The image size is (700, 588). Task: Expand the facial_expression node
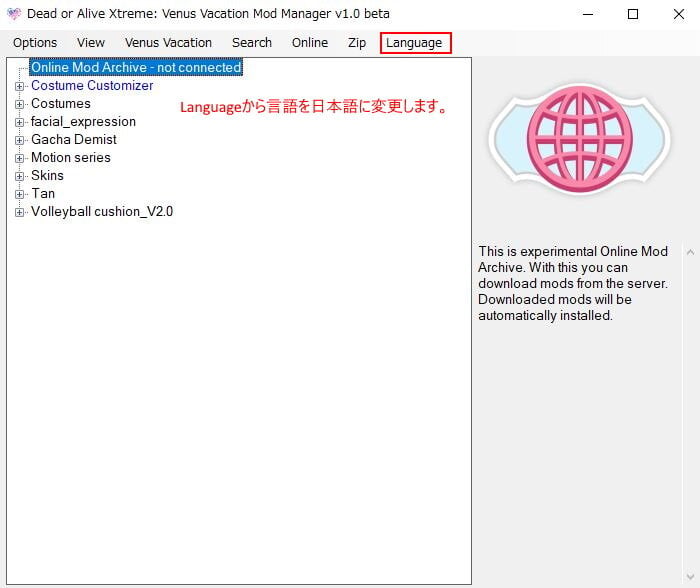coord(19,122)
